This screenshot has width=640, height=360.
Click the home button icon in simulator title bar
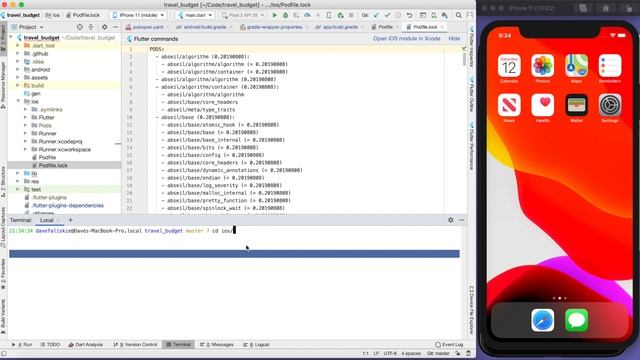606,8
